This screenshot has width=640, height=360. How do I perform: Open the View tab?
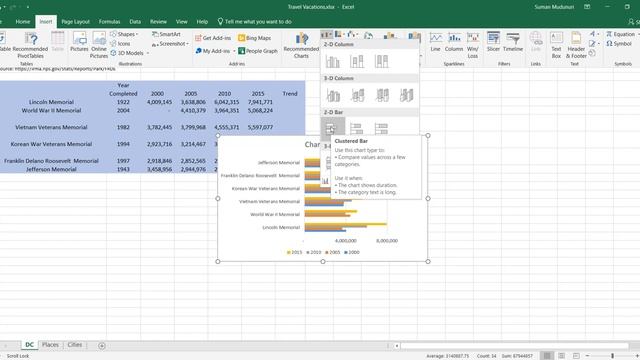[x=182, y=22]
